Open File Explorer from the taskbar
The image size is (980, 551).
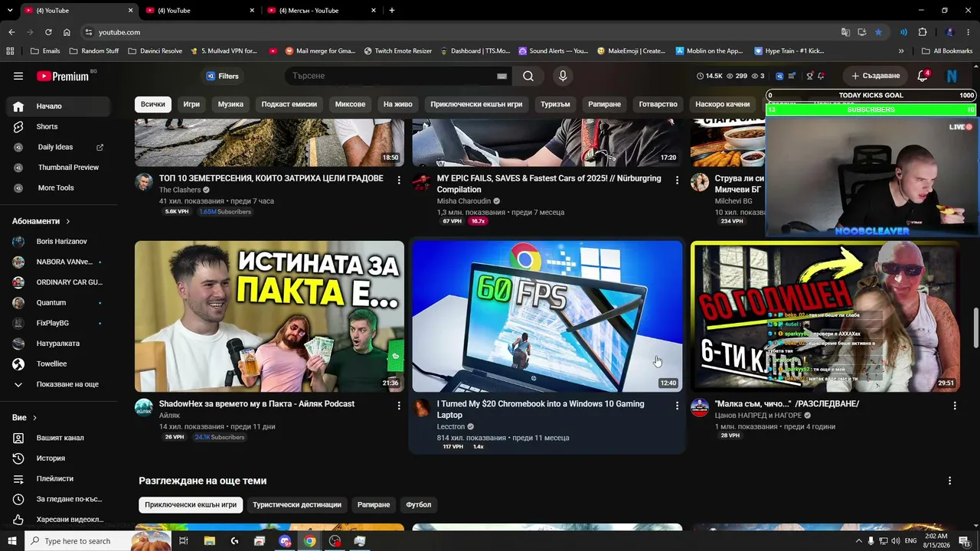210,541
